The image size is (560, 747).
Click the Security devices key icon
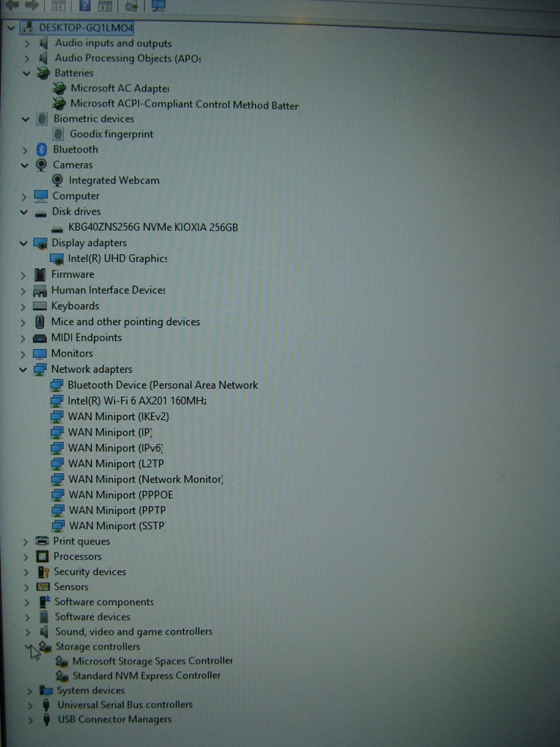pos(43,572)
